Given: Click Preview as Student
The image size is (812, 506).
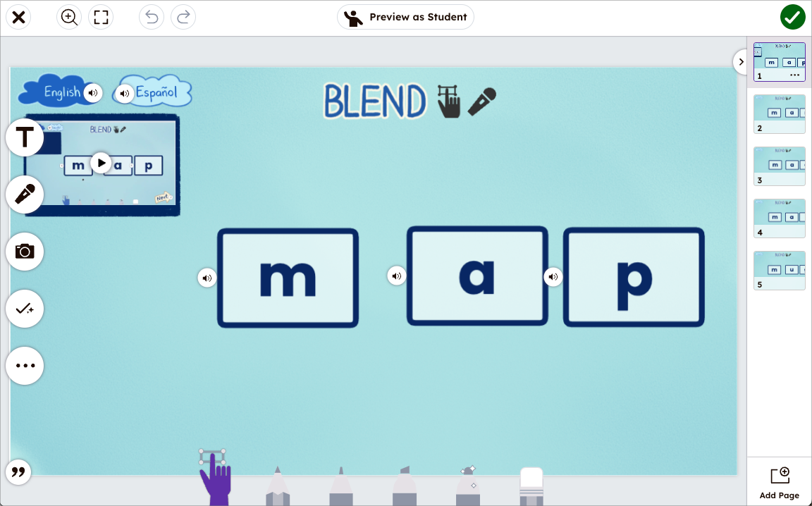Looking at the screenshot, I should pyautogui.click(x=405, y=17).
